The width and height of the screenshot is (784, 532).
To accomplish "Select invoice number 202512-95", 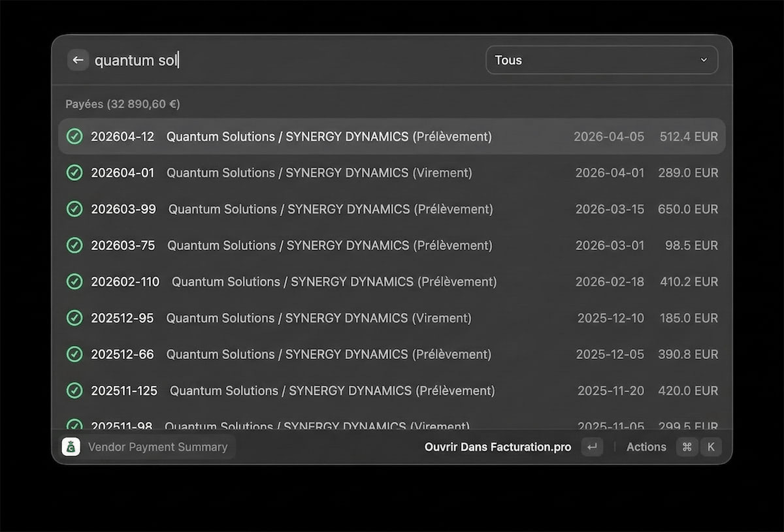I will 122,318.
